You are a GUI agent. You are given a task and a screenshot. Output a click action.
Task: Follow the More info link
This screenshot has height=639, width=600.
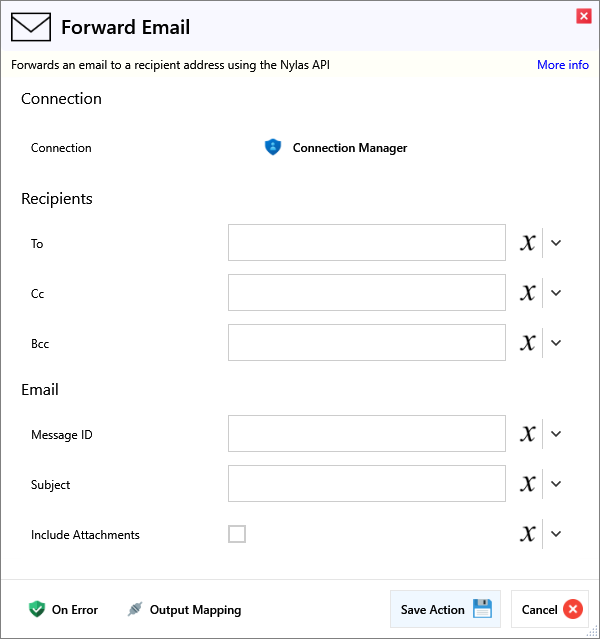(563, 65)
